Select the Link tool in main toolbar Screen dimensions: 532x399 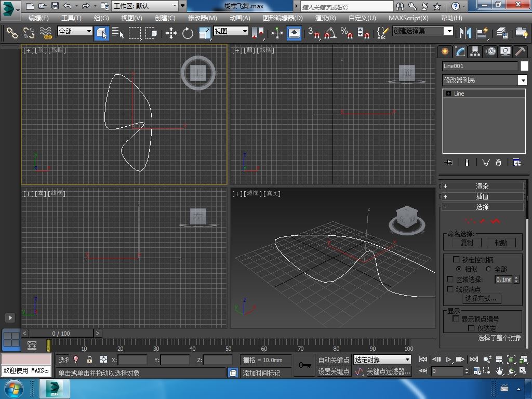click(x=12, y=33)
